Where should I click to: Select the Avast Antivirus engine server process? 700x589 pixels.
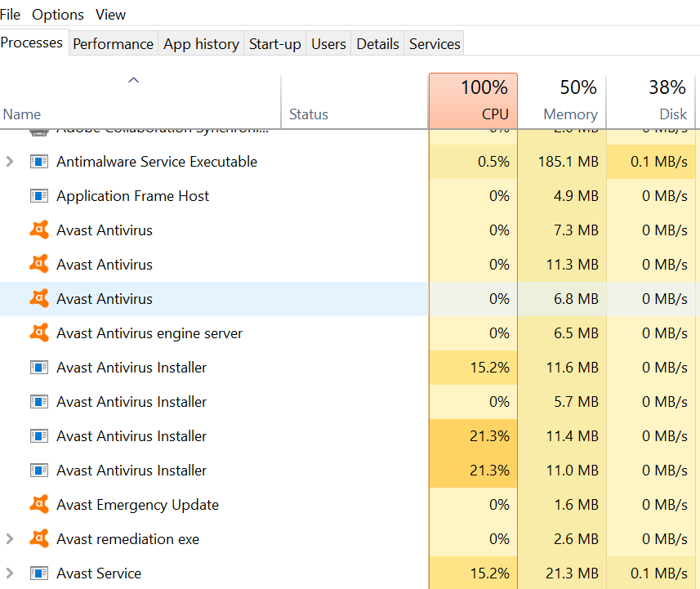(x=149, y=333)
